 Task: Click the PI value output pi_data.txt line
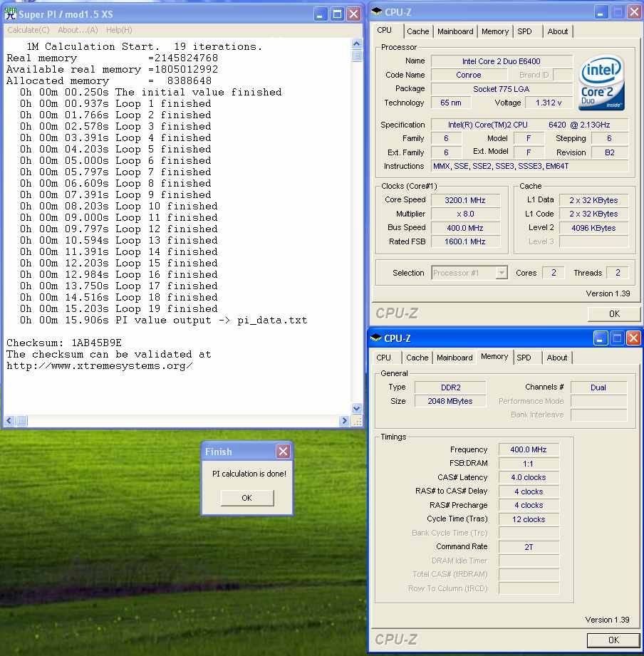(x=164, y=320)
